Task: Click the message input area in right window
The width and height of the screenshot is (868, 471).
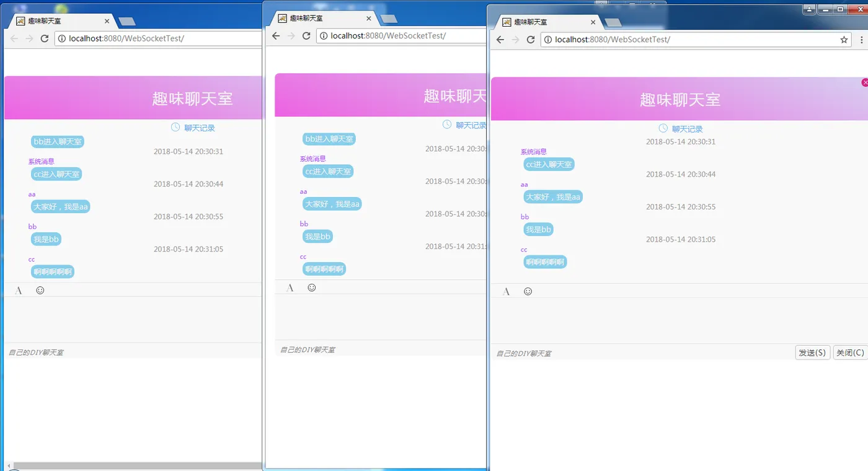Action: 680,320
